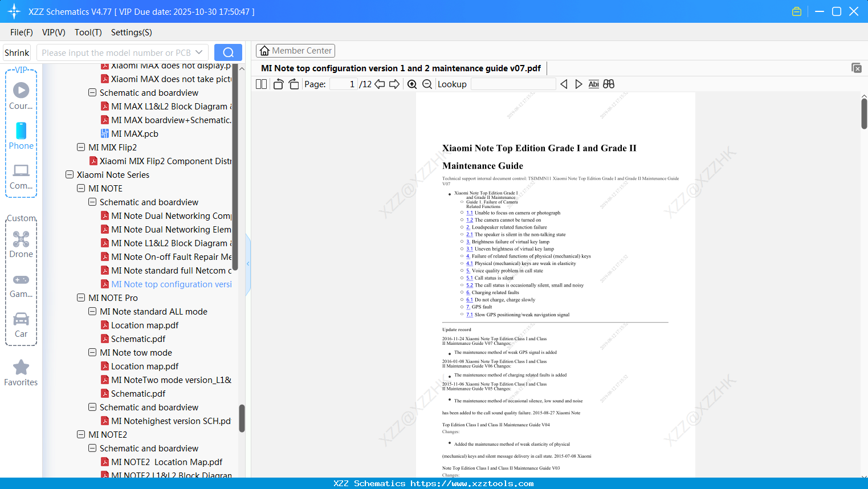Collapse the Xiaomi Note Series node
Image resolution: width=868 pixels, height=489 pixels.
pyautogui.click(x=70, y=174)
